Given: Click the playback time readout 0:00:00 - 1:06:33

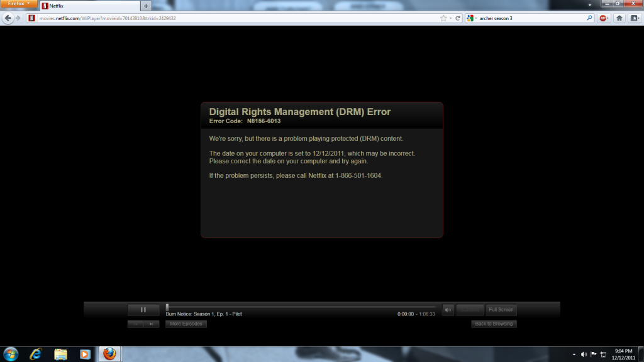Looking at the screenshot, I should [416, 314].
